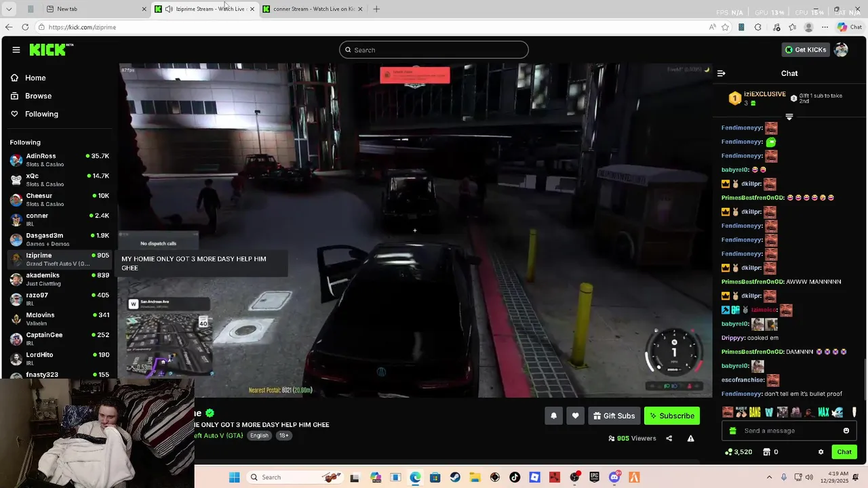The height and width of the screenshot is (488, 868).
Task: Open the chat shop icon
Action: pos(767,452)
